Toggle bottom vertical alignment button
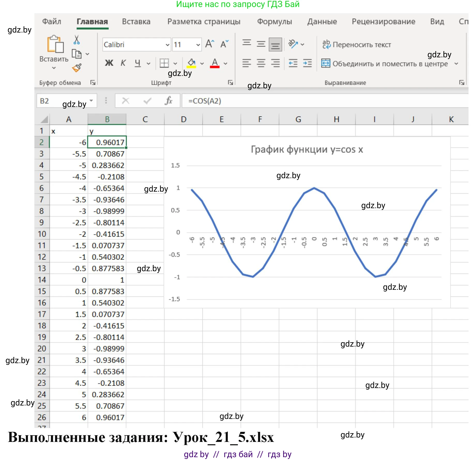The height and width of the screenshot is (460, 476). 275,45
